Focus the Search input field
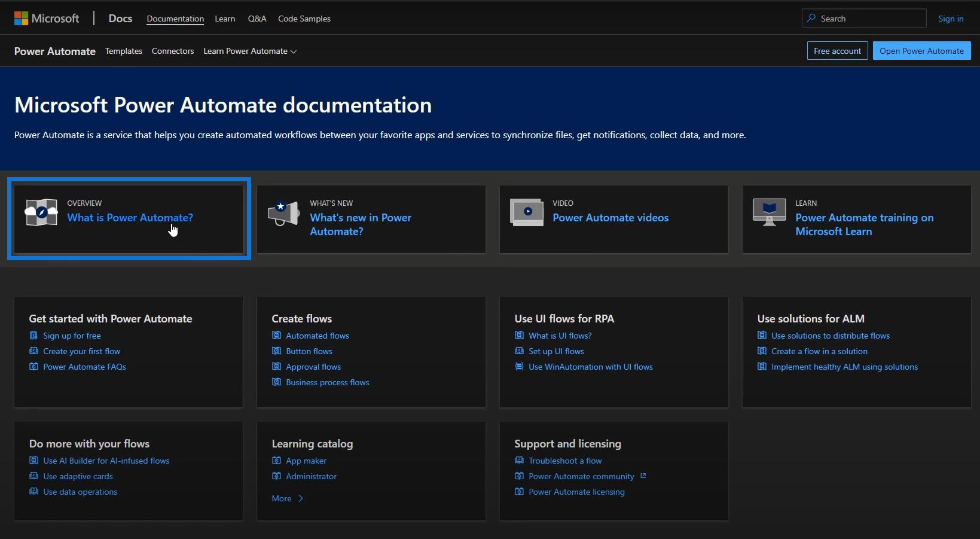980x539 pixels. [864, 18]
